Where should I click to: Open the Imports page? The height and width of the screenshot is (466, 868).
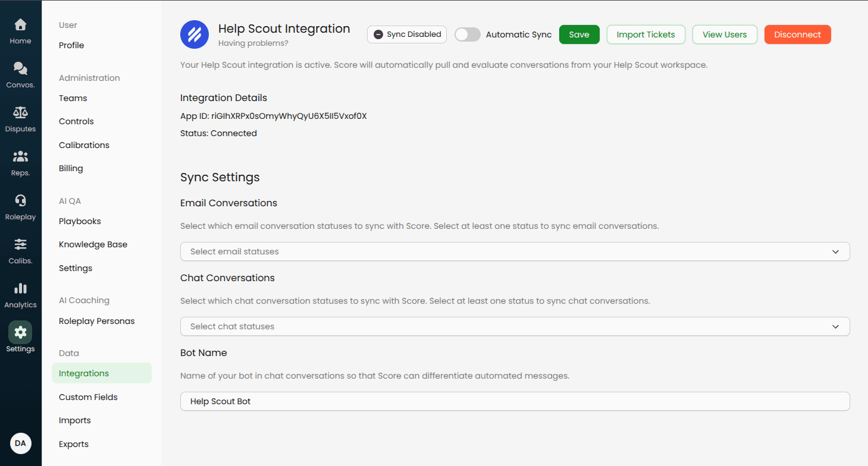(75, 420)
